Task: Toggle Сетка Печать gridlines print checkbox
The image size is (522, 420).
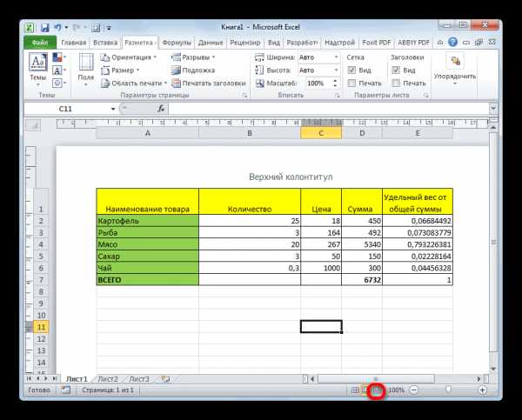Action: click(351, 83)
